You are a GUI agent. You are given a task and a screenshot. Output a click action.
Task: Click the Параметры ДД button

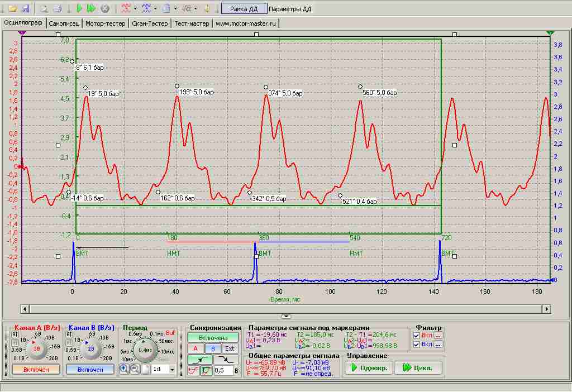pos(290,9)
